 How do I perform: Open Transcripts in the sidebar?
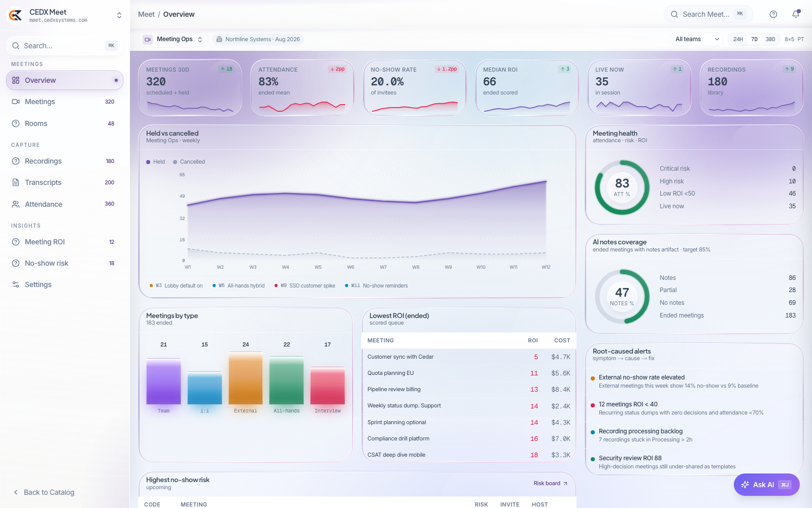[x=64, y=182]
